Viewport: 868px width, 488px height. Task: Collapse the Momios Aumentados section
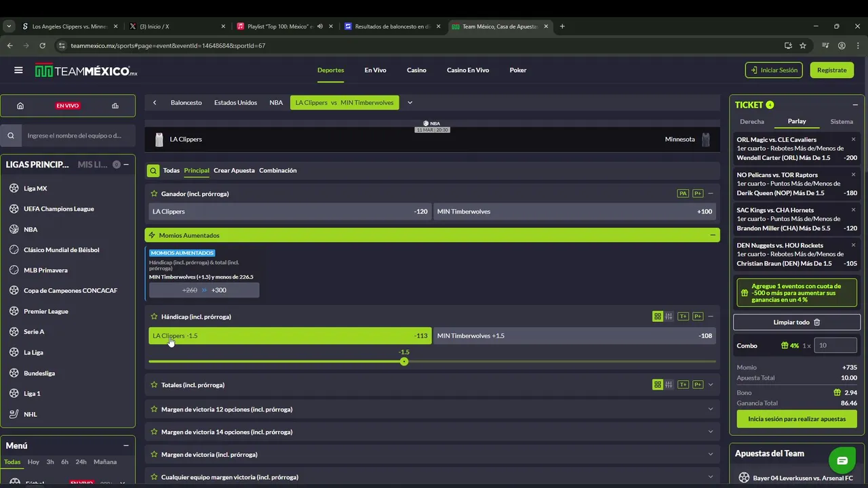click(x=713, y=235)
